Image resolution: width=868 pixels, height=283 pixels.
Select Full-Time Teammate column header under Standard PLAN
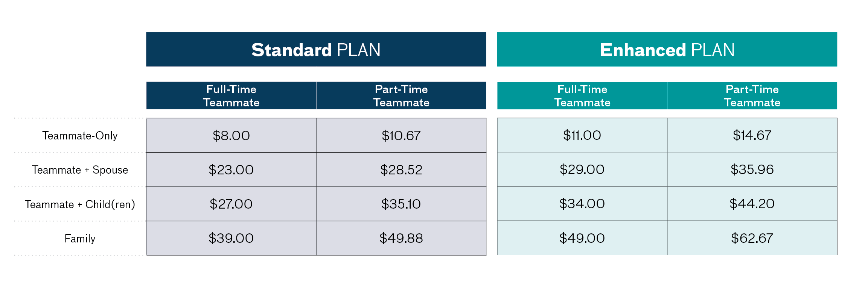[231, 96]
